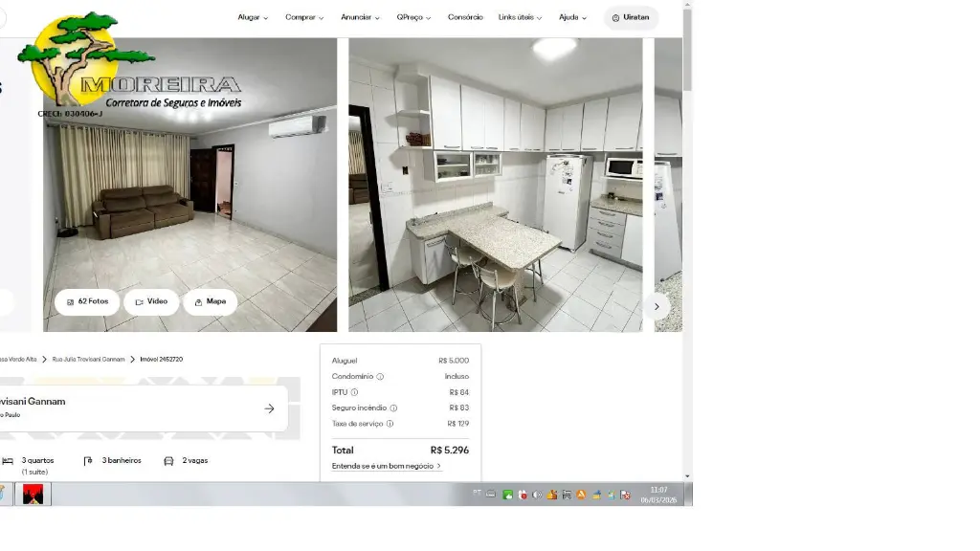Go to next photo with the carousel arrow
The width and height of the screenshot is (980, 551).
point(657,306)
